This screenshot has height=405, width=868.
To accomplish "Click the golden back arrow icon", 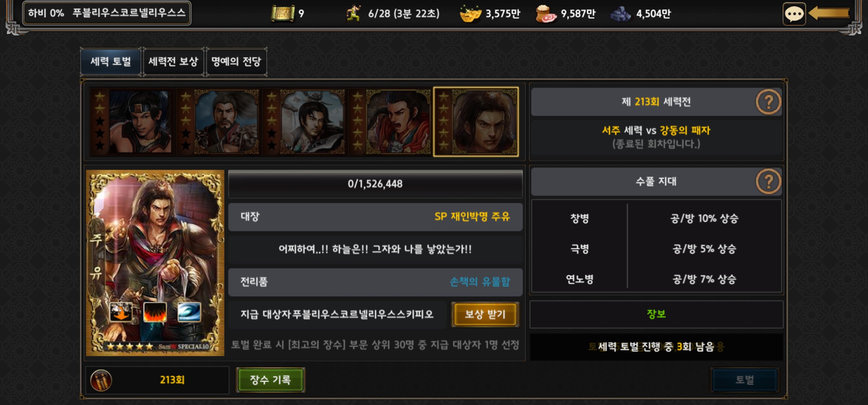I will point(829,13).
